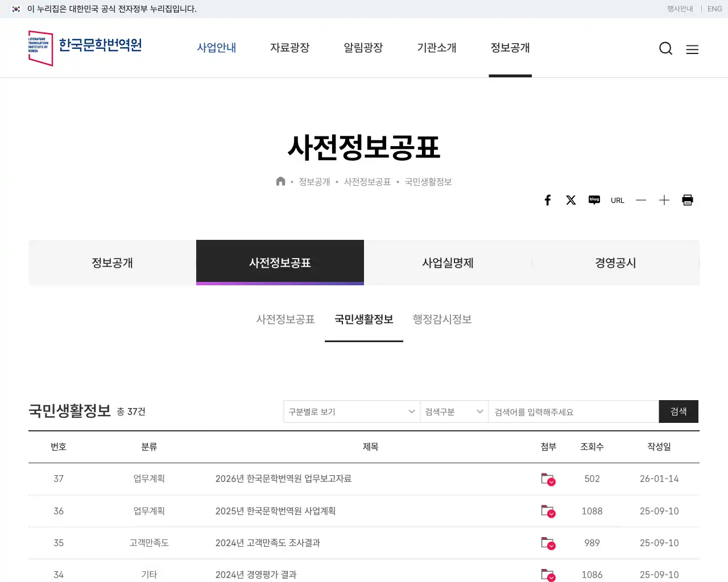Switch to 정보공개 section tab

(x=112, y=263)
